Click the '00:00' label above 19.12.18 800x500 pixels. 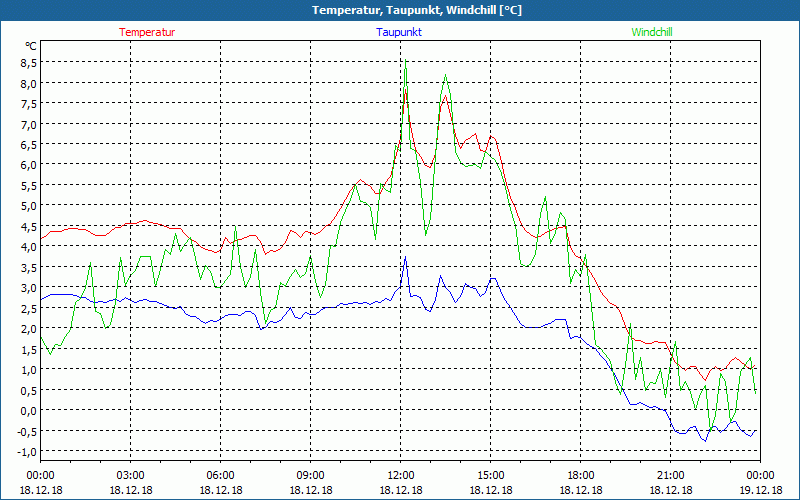coord(760,475)
